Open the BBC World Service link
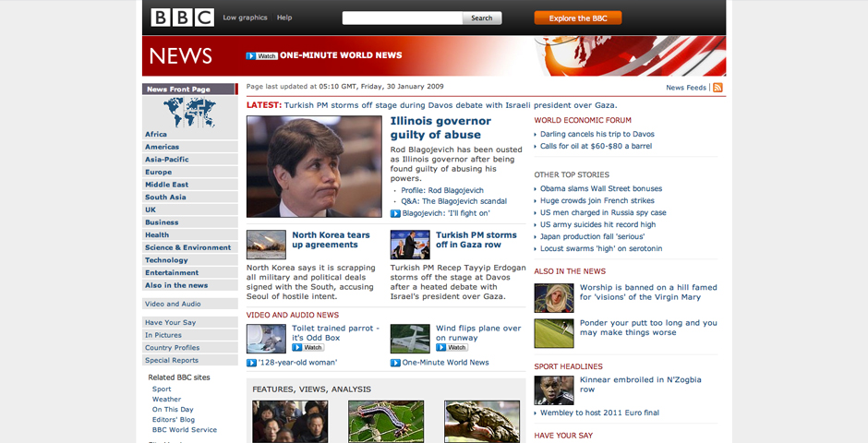868x443 pixels. (x=185, y=430)
